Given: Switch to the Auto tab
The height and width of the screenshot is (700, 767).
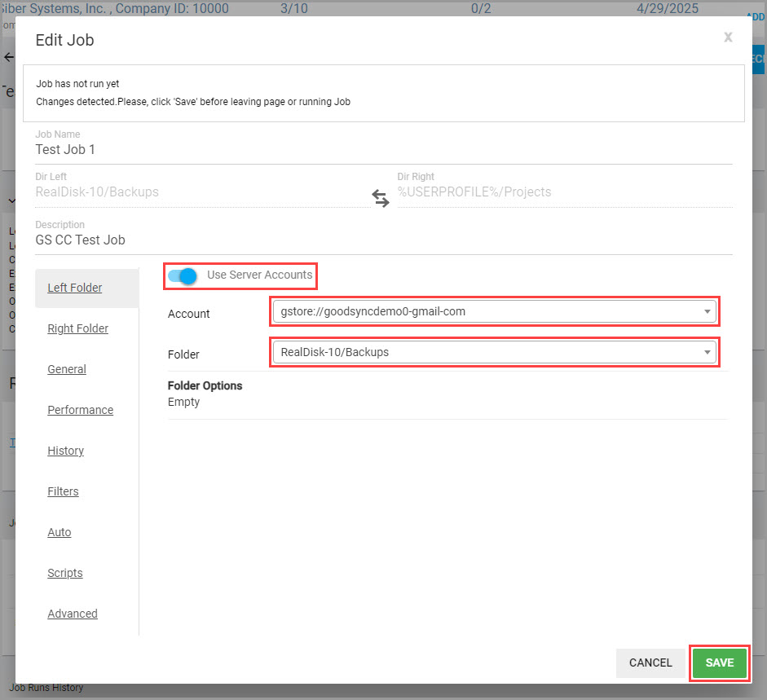Looking at the screenshot, I should (60, 532).
